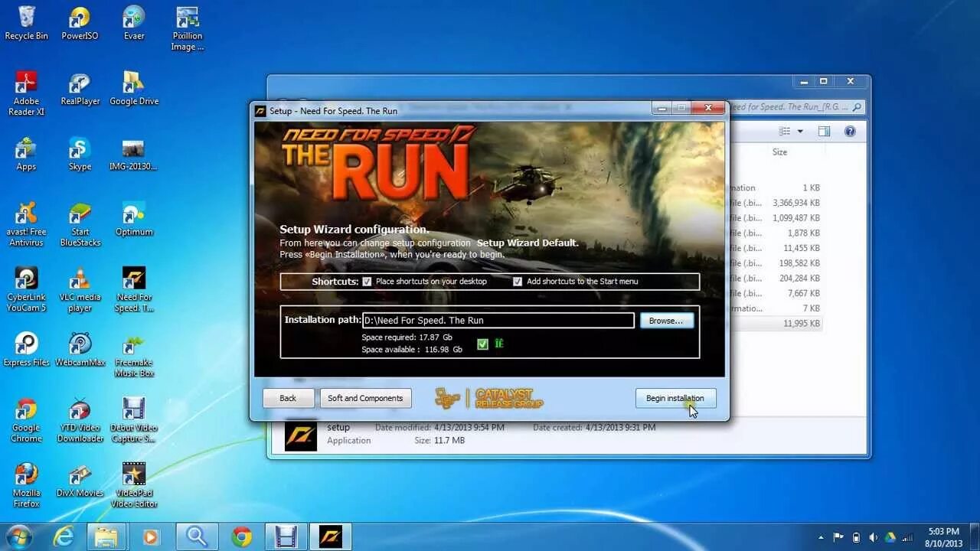Open the VideoPad Video Editor desktop icon
Viewport: 980px width, 551px height.
pos(134,484)
